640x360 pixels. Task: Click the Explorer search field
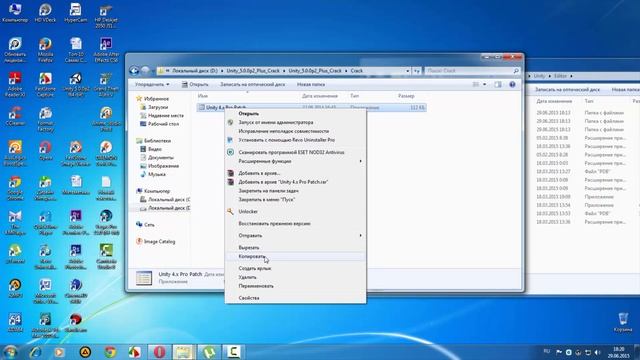[x=471, y=71]
